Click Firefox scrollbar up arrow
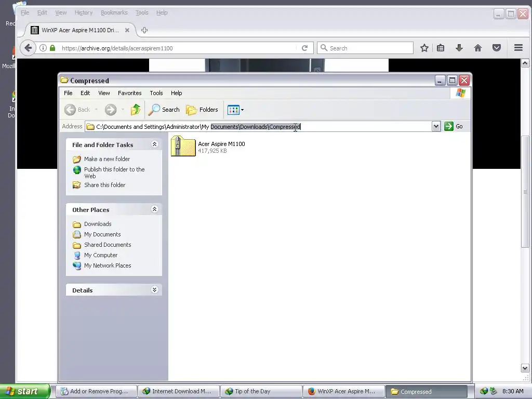The height and width of the screenshot is (399, 532). 525,63
